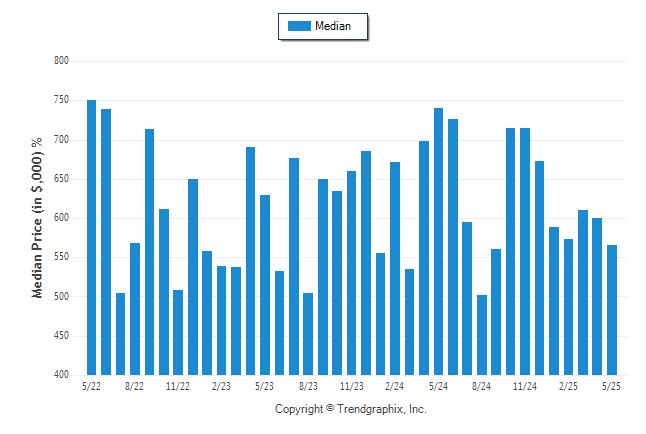Click the 750 y-axis value
The image size is (646, 434).
61,100
